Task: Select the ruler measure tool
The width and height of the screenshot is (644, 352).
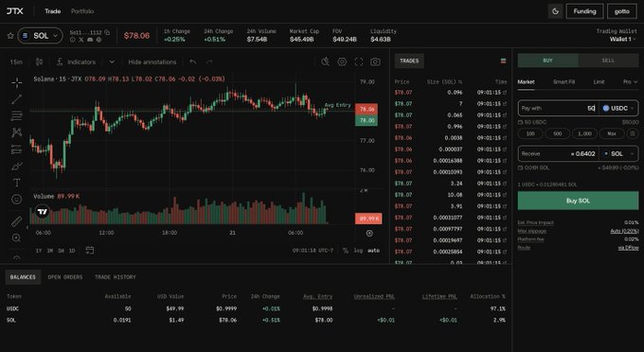Action: [16, 221]
